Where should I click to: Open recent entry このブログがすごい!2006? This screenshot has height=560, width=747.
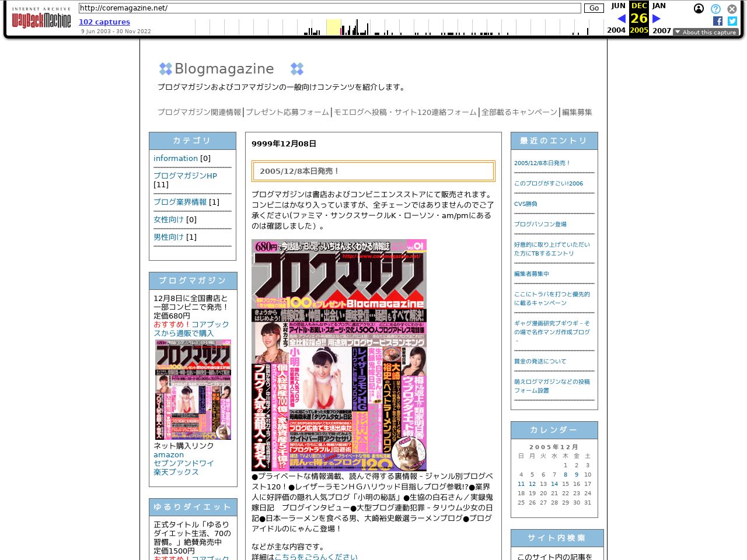548,183
